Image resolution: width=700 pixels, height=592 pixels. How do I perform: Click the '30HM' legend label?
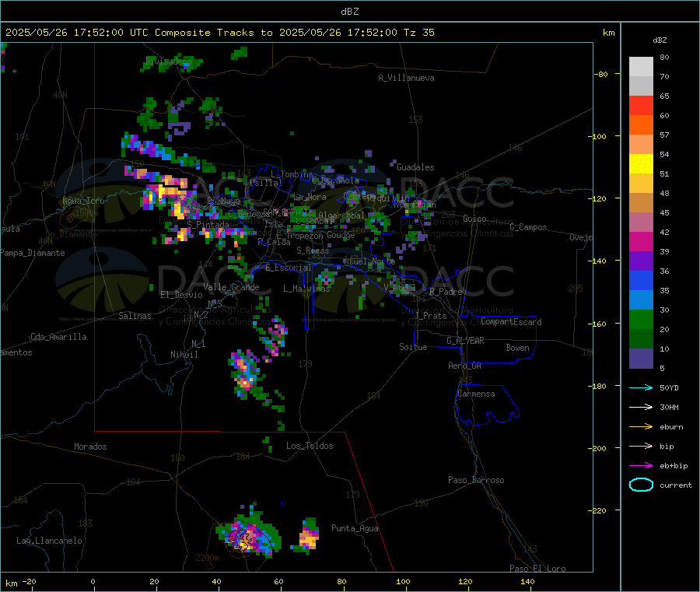point(669,407)
